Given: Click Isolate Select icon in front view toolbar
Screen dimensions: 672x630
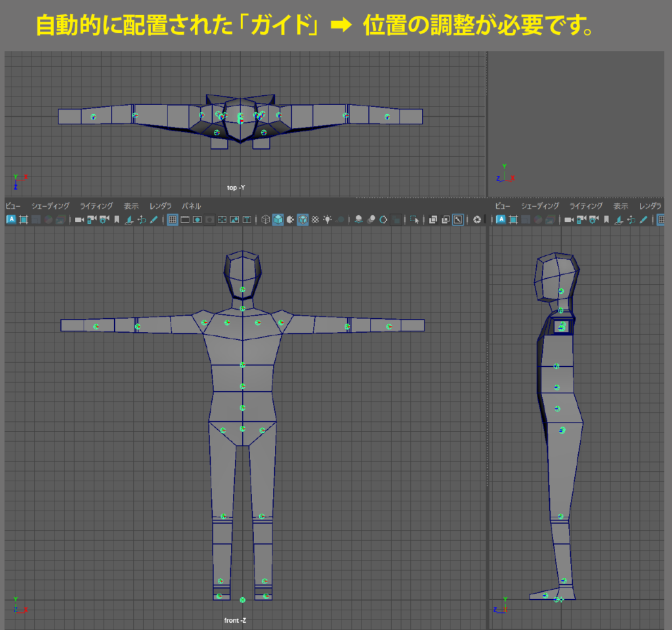Looking at the screenshot, I should pyautogui.click(x=416, y=219).
